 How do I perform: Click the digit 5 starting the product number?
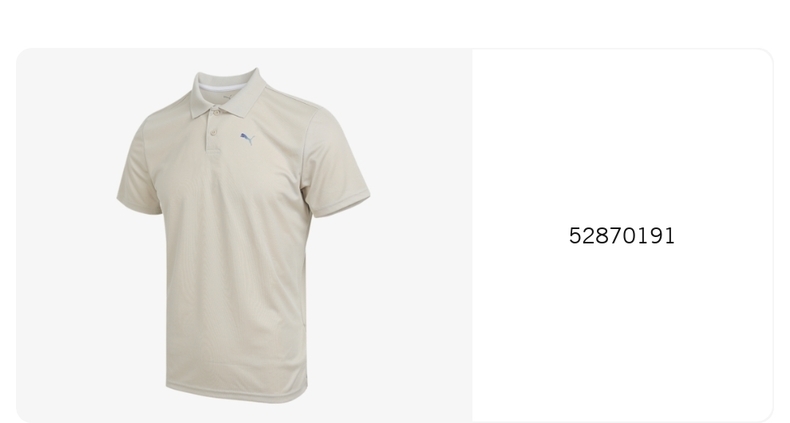pyautogui.click(x=575, y=236)
